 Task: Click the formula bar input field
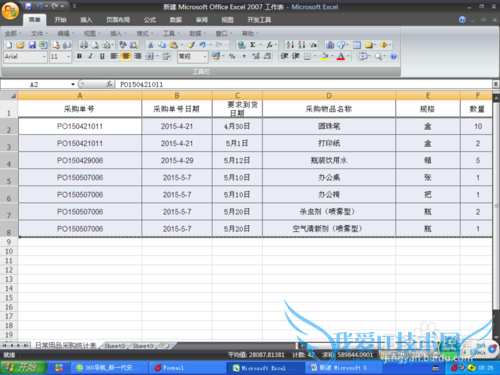(x=304, y=84)
